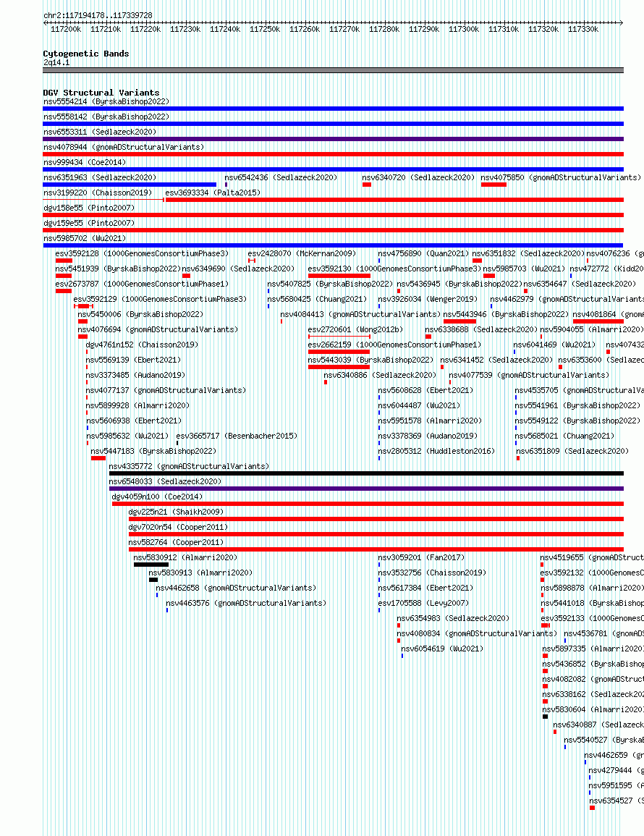Click the blue bar under nsv6351963
This screenshot has height=836, width=644.
pyautogui.click(x=130, y=185)
